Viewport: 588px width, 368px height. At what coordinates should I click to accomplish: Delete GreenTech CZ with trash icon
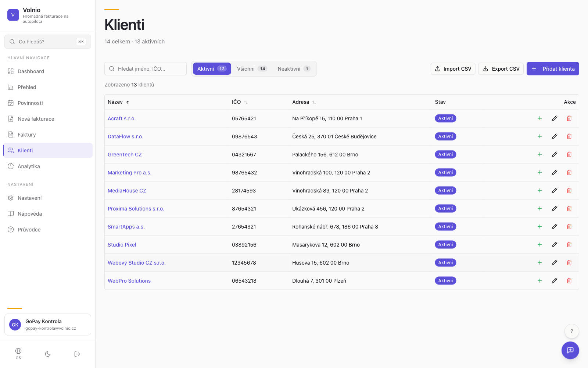[x=569, y=155]
